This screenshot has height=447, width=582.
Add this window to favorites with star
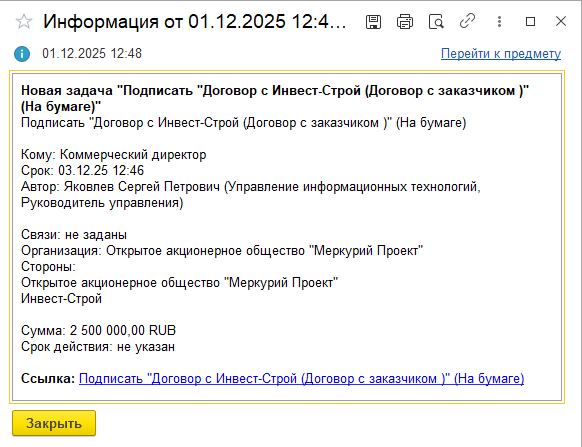tap(24, 22)
